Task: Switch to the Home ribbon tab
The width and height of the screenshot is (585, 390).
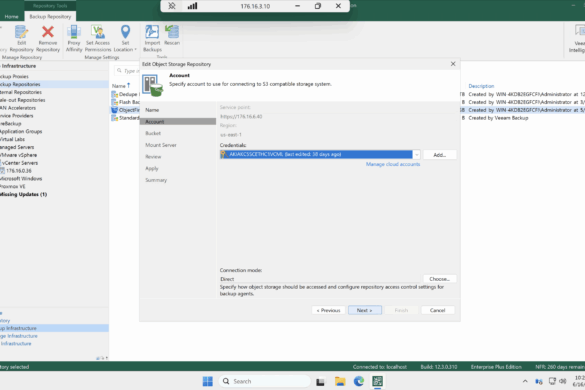Action: click(12, 17)
